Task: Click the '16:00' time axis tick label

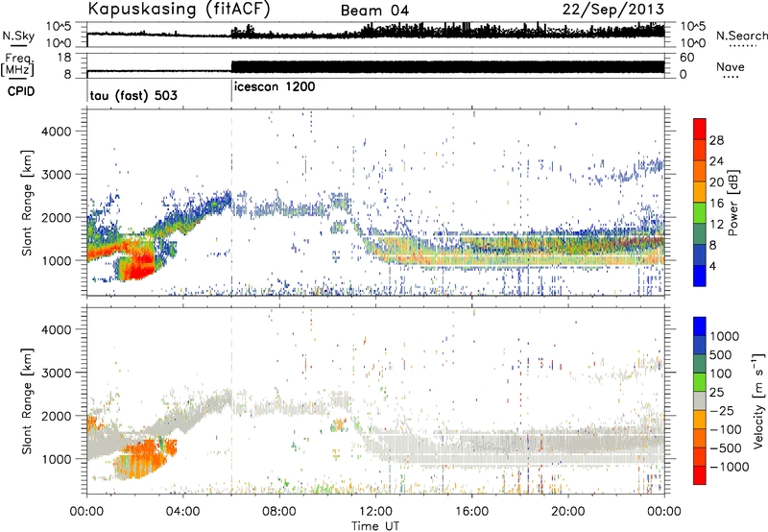Action: 471,511
